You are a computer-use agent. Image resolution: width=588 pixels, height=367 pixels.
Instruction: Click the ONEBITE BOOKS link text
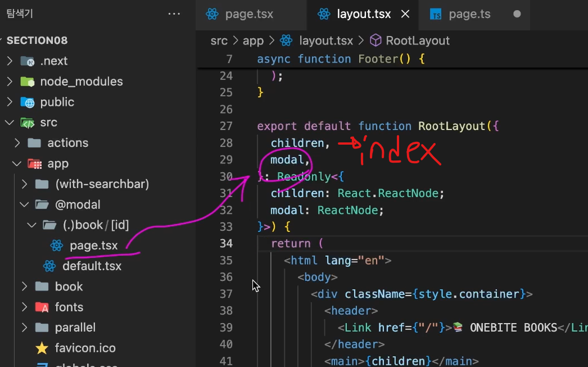pos(513,328)
